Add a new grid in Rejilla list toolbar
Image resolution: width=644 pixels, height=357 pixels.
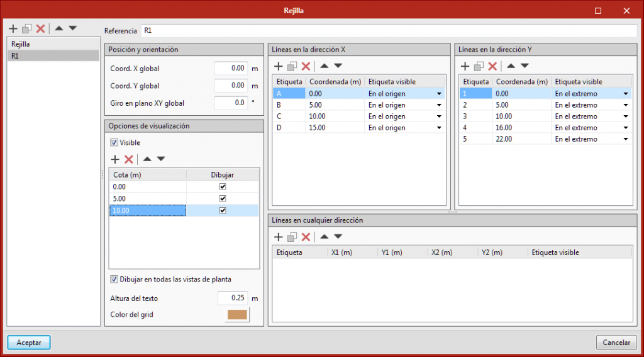[x=13, y=28]
